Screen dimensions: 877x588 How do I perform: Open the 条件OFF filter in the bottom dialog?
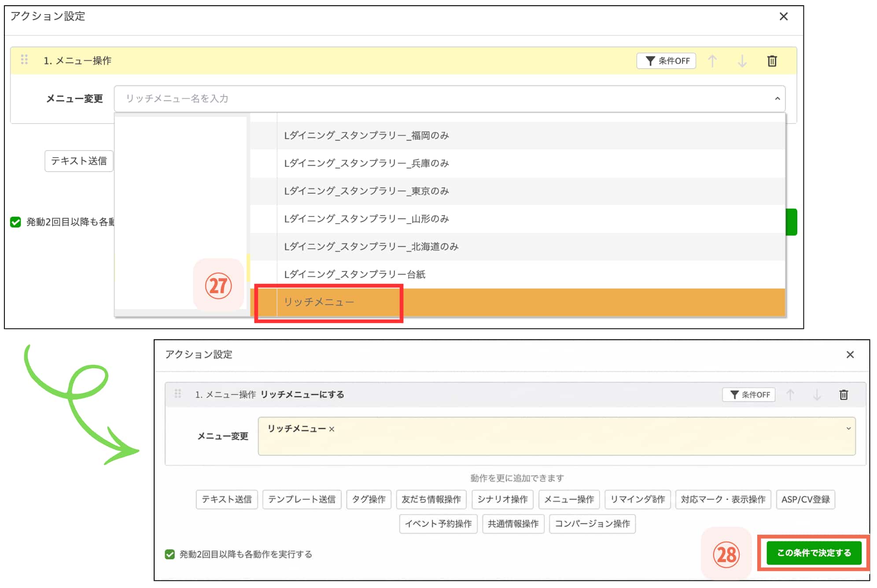748,395
